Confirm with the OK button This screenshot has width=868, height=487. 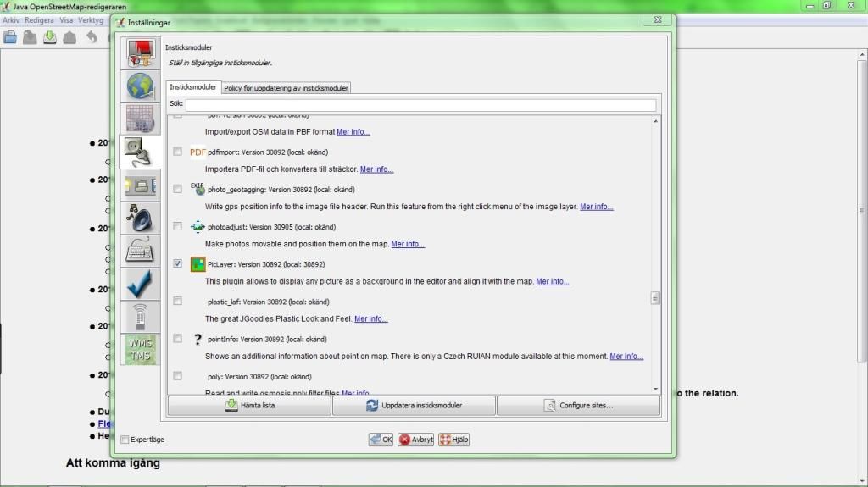click(x=381, y=440)
